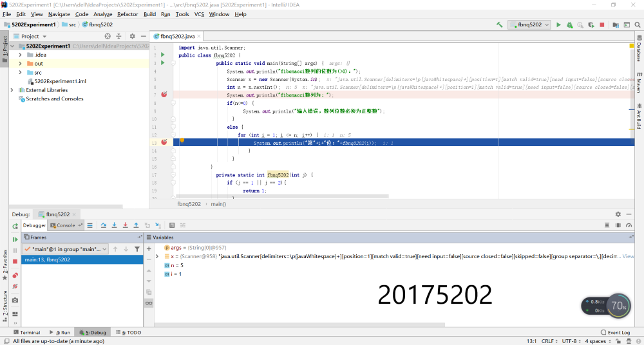Filter frames with funnel icon
Screen dimensions: 644x345
[137, 249]
